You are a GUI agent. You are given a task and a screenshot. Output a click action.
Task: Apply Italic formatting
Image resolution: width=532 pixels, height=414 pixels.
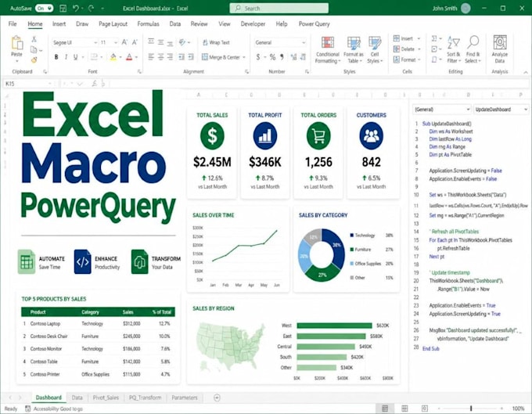(66, 57)
